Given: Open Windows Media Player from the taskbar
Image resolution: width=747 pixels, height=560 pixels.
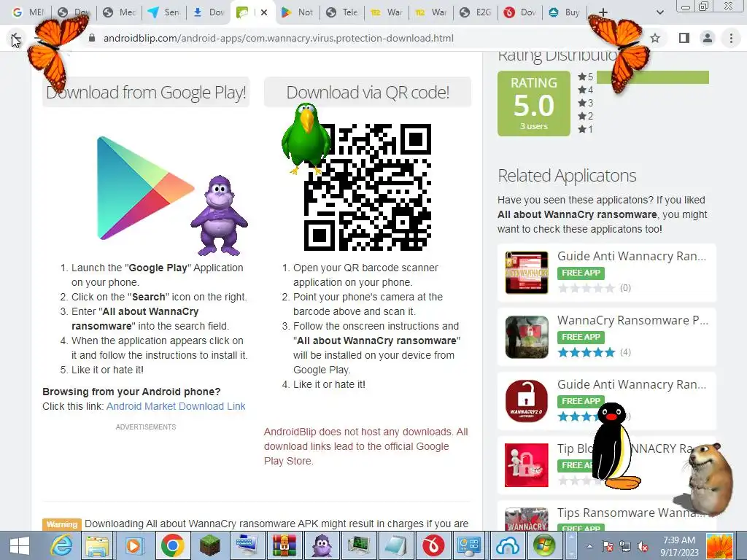Looking at the screenshot, I should [135, 545].
